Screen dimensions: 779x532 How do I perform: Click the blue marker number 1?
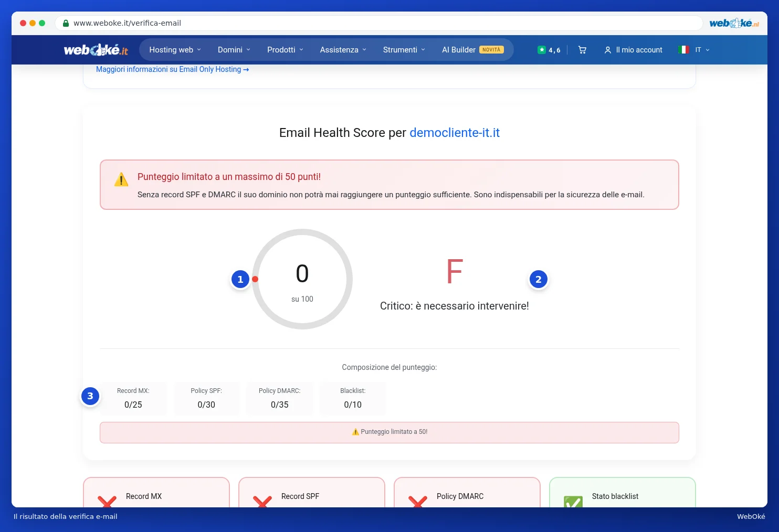240,279
